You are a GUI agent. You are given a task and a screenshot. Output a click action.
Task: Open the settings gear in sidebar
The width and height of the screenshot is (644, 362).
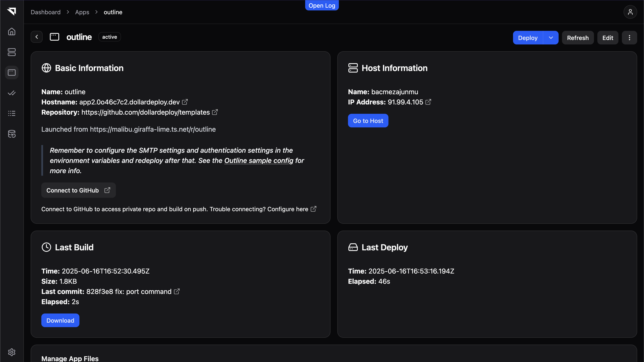tap(11, 352)
